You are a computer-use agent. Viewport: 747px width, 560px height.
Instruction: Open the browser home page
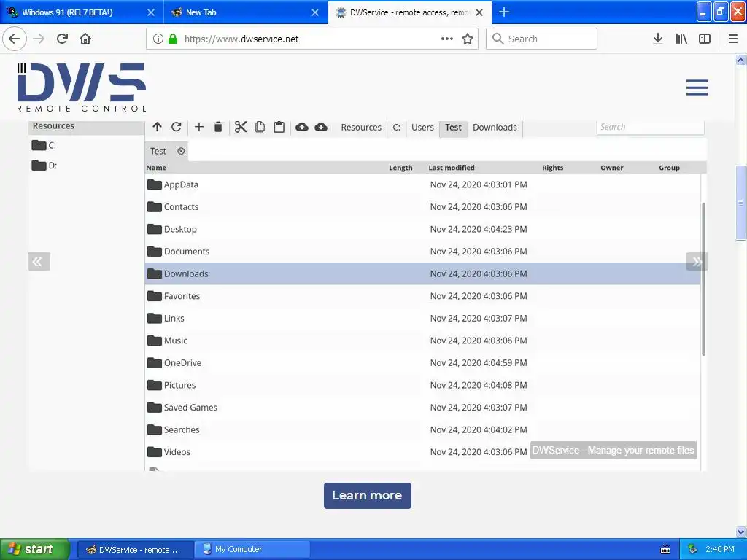click(x=85, y=39)
